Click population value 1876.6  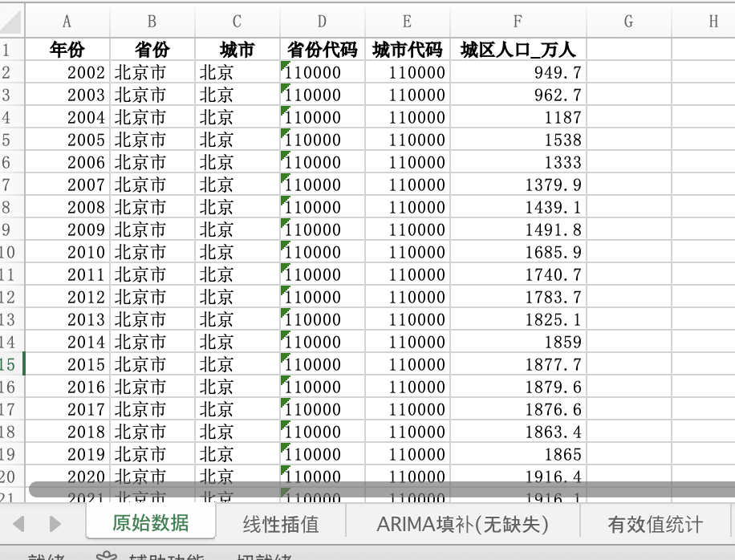[x=518, y=410]
